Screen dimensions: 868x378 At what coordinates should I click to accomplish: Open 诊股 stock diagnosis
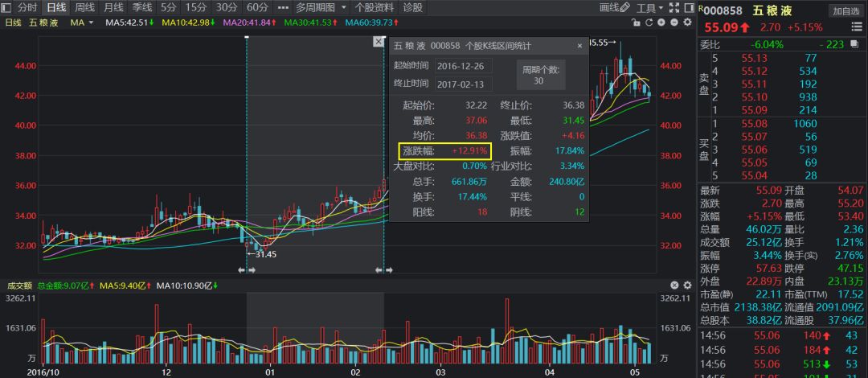coord(412,8)
